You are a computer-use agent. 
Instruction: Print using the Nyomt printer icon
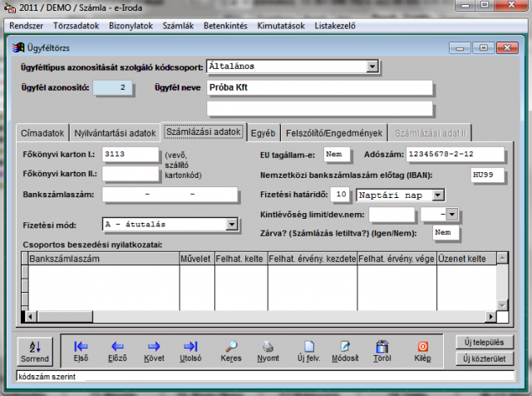(269, 350)
